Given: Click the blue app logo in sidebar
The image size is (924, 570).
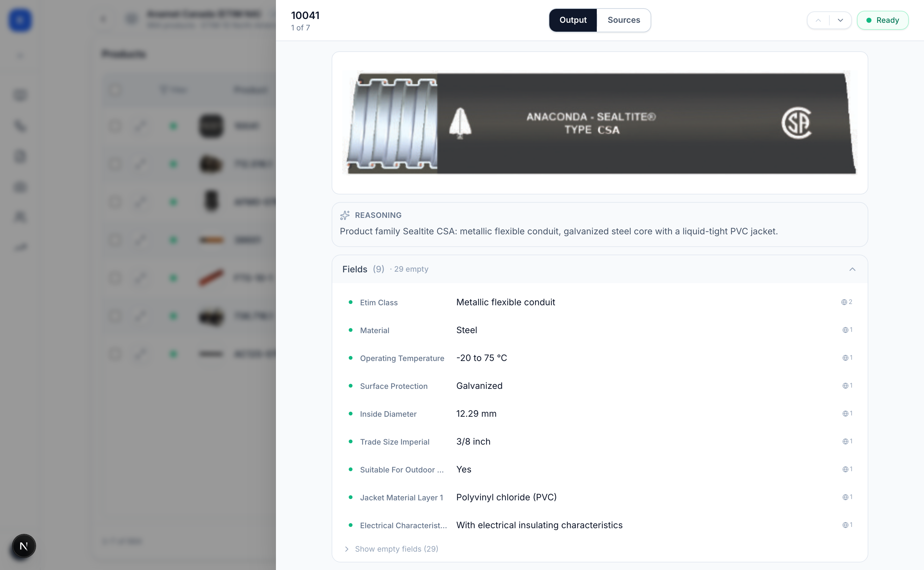Looking at the screenshot, I should [x=20, y=20].
